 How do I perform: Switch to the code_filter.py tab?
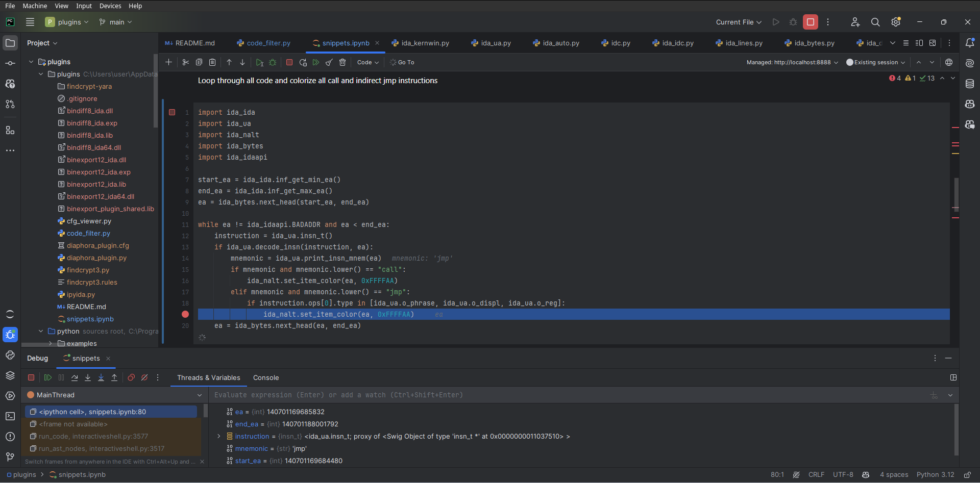click(x=264, y=43)
